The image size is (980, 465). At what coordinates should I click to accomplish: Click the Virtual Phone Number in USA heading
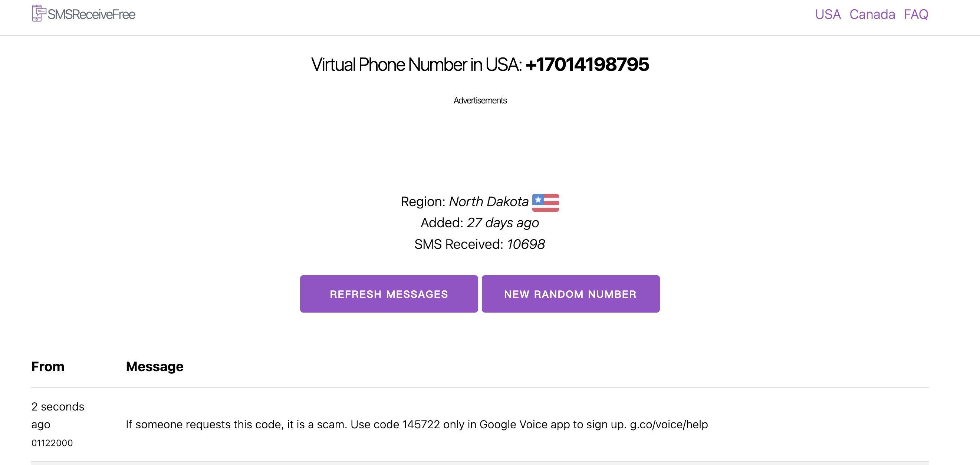pyautogui.click(x=416, y=65)
